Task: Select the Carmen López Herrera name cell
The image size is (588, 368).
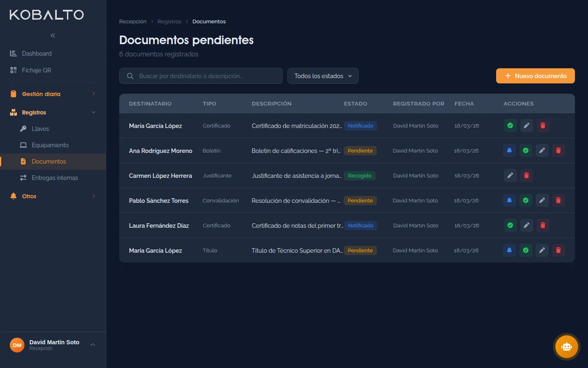Action: (x=160, y=176)
